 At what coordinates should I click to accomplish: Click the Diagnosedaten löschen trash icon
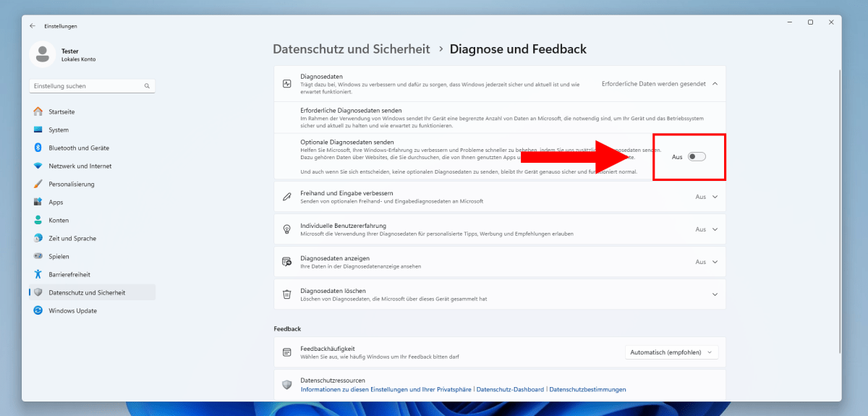287,294
